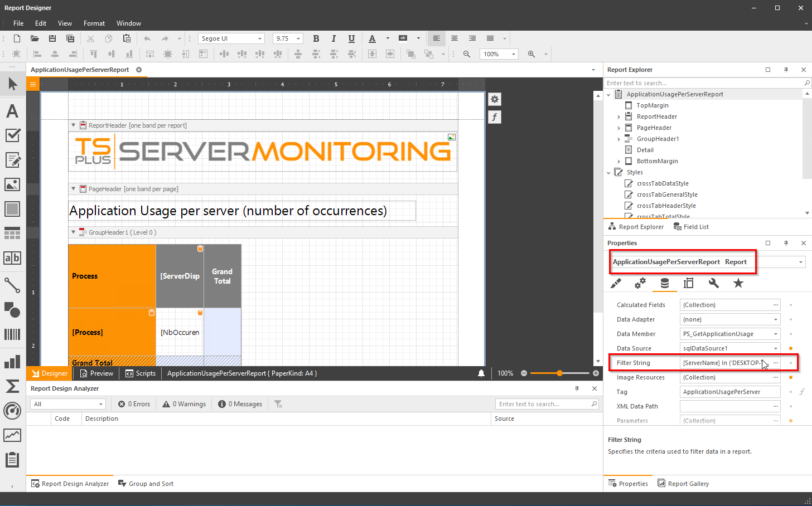Open the Appearance properties category (brush icon)
This screenshot has height=506, width=812.
[616, 283]
